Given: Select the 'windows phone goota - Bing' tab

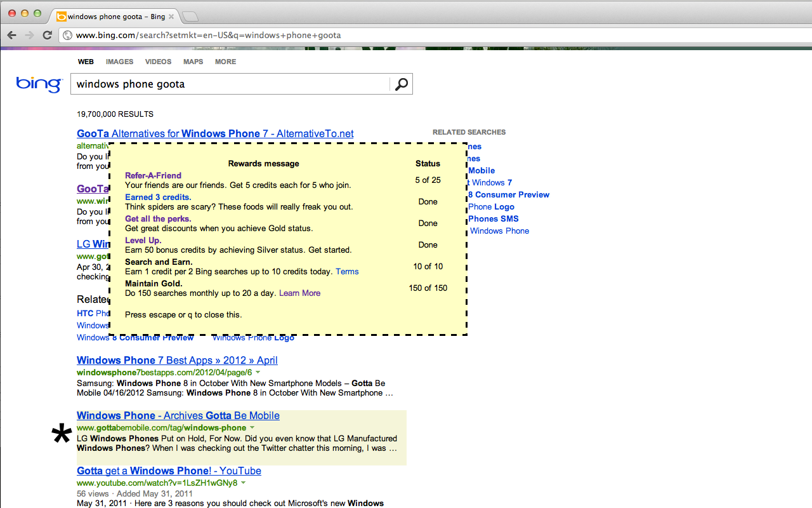Looking at the screenshot, I should coord(115,17).
